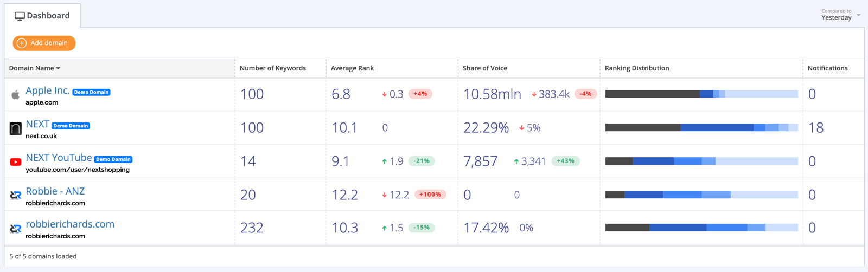The height and width of the screenshot is (272, 868).
Task: Sort table by Average Rank header
Action: point(352,68)
